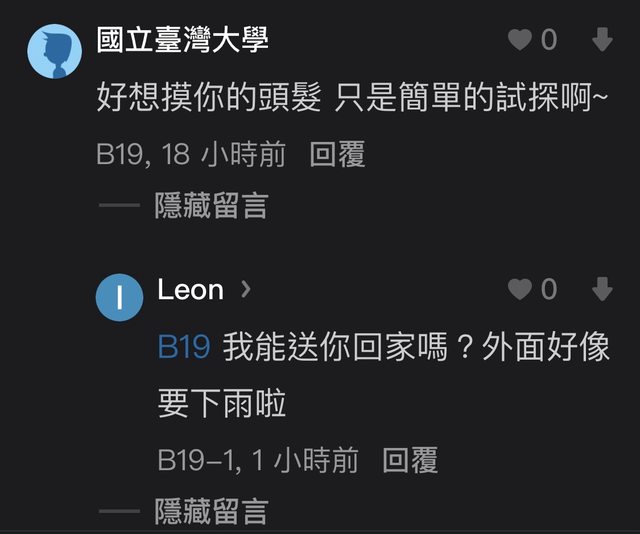The image size is (640, 534).
Task: Follow the blue B19 mention link
Action: coord(184,347)
